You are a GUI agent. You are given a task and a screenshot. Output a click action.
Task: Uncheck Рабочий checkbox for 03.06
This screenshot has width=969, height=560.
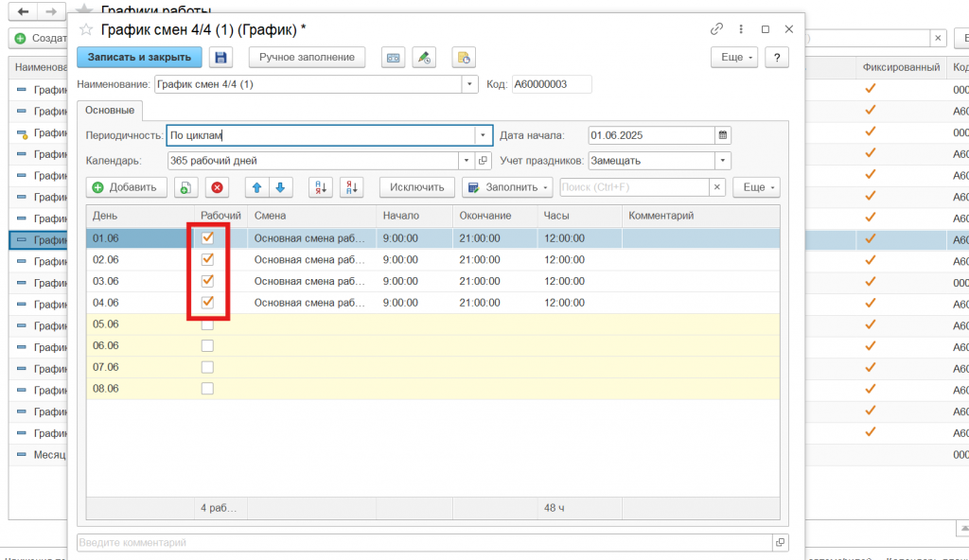(207, 281)
